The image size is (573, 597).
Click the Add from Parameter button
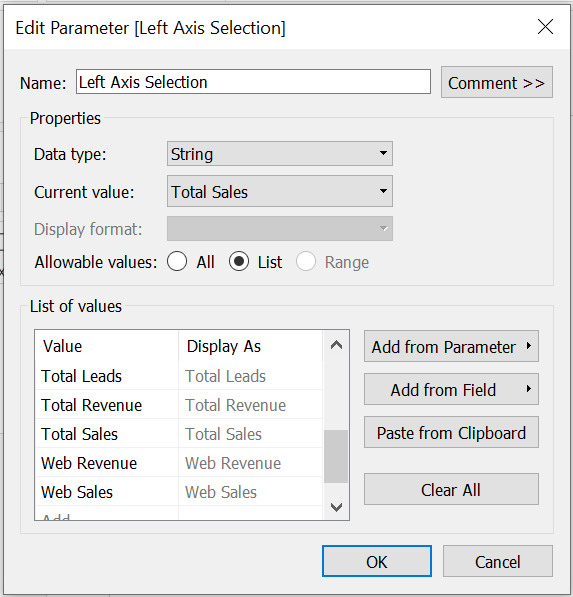[x=451, y=346]
